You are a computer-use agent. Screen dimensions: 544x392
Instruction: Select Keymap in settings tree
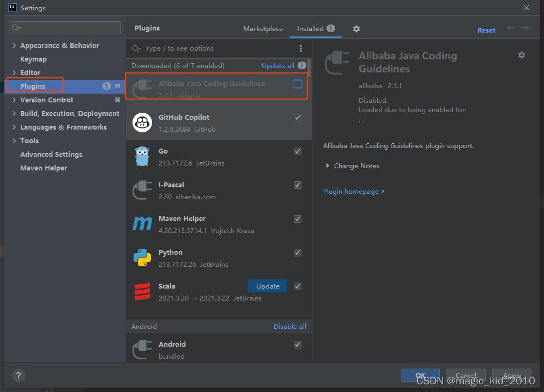point(33,59)
